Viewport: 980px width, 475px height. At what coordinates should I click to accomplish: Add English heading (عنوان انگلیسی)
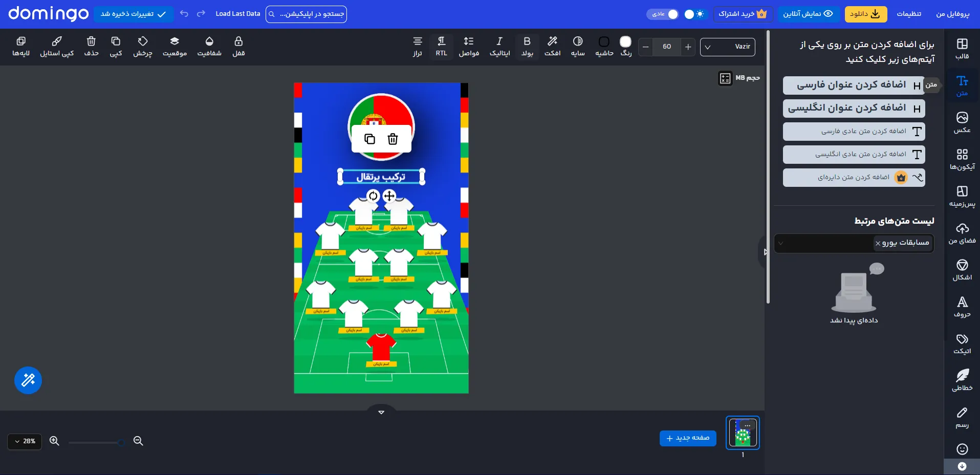tap(854, 109)
